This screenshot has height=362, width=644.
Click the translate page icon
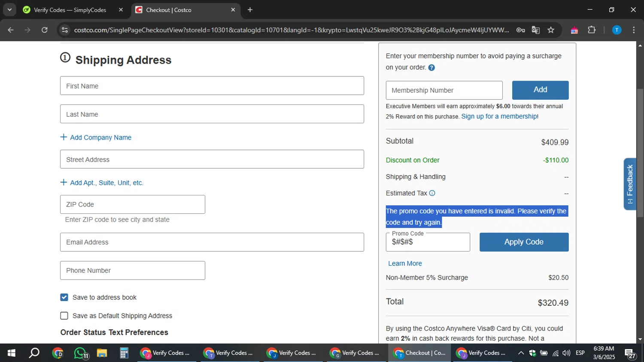pyautogui.click(x=536, y=30)
